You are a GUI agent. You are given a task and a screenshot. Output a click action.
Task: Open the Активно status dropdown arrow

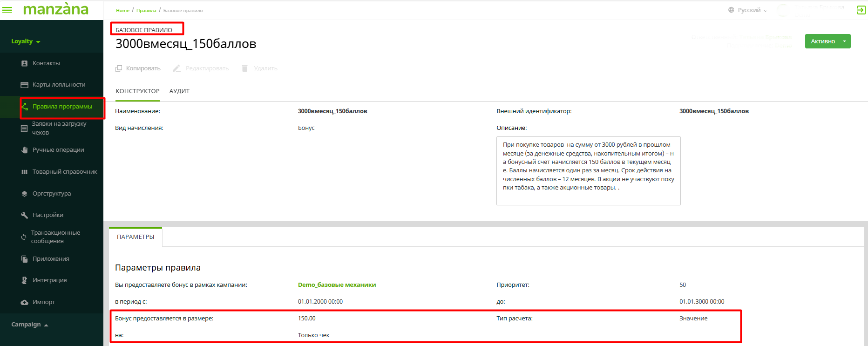point(844,41)
